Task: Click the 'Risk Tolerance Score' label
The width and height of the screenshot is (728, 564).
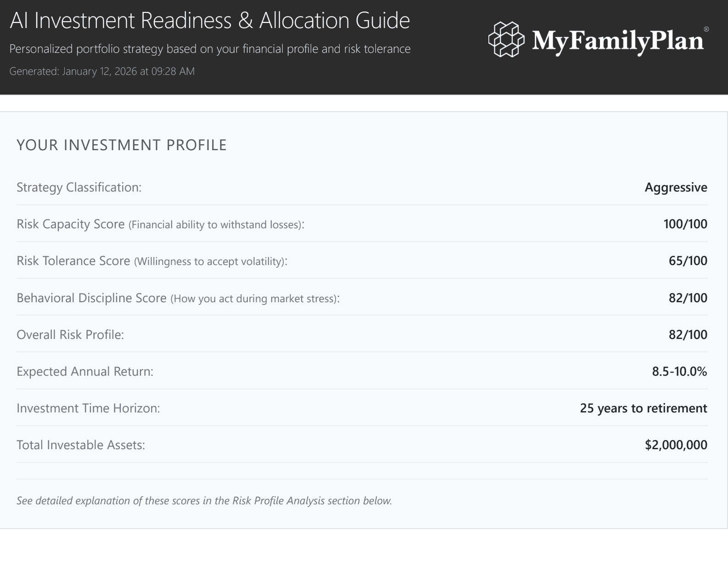Action: [152, 261]
